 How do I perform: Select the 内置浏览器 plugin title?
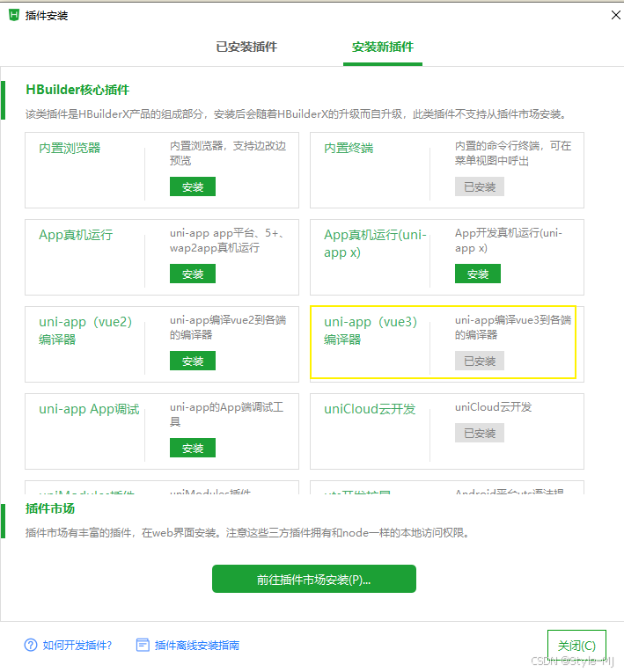point(70,148)
